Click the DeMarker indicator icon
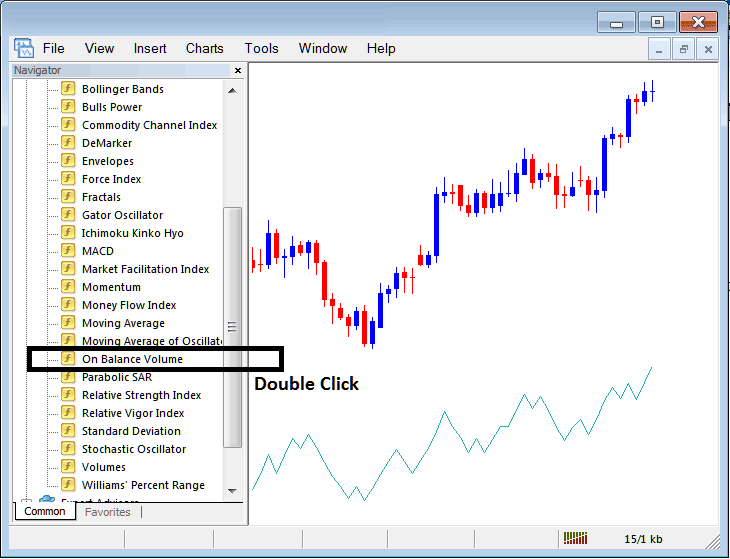The image size is (730, 559). 68,142
